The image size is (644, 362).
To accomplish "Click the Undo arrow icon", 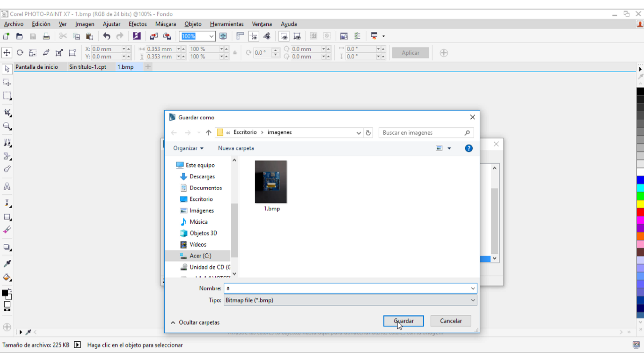I will pyautogui.click(x=107, y=36).
